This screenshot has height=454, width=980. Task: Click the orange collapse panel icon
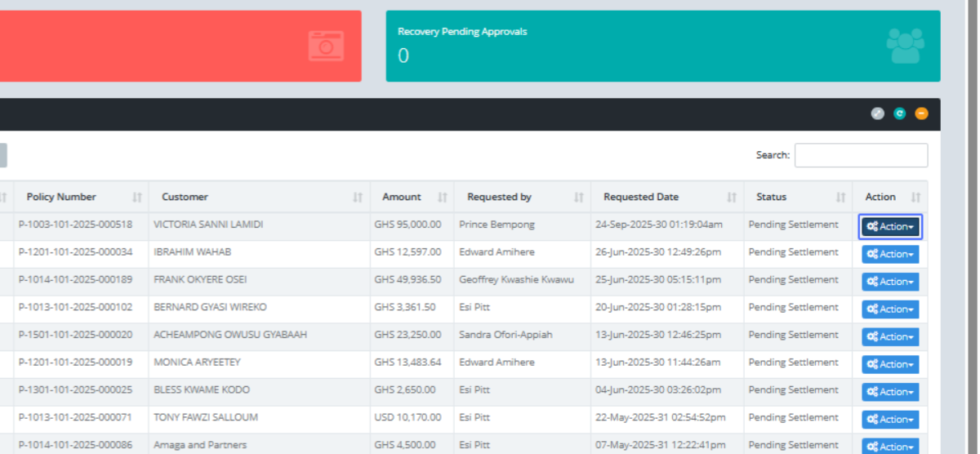[x=921, y=114]
